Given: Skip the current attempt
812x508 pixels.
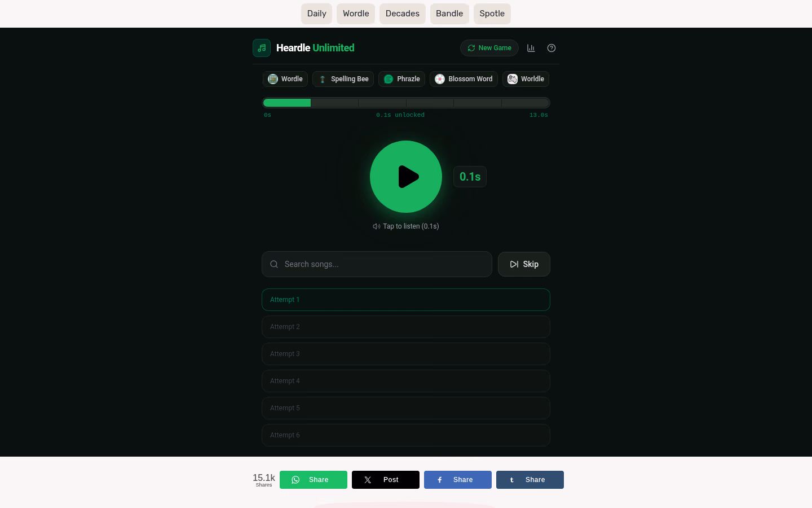Looking at the screenshot, I should coord(524,264).
